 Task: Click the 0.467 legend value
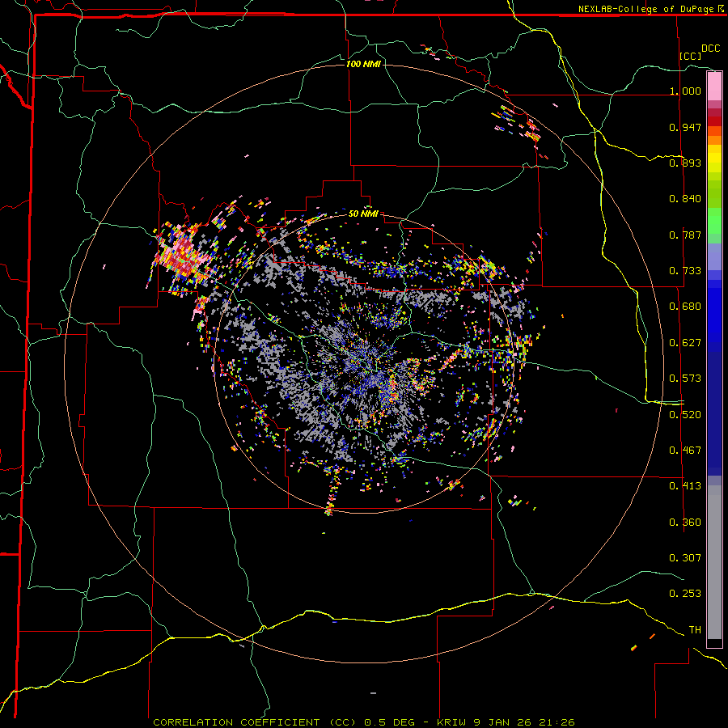pos(685,451)
